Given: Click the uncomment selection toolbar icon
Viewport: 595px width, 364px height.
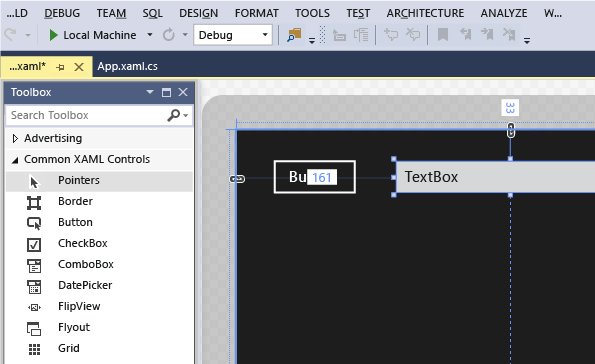Looking at the screenshot, I should pos(413,35).
